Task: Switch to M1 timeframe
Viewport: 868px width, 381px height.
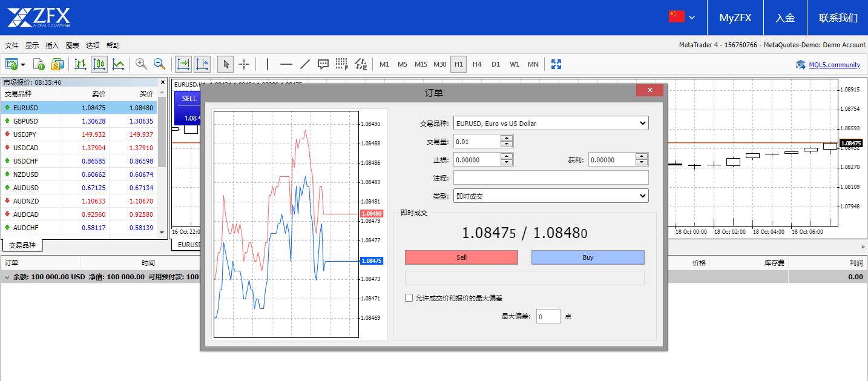Action: 384,64
